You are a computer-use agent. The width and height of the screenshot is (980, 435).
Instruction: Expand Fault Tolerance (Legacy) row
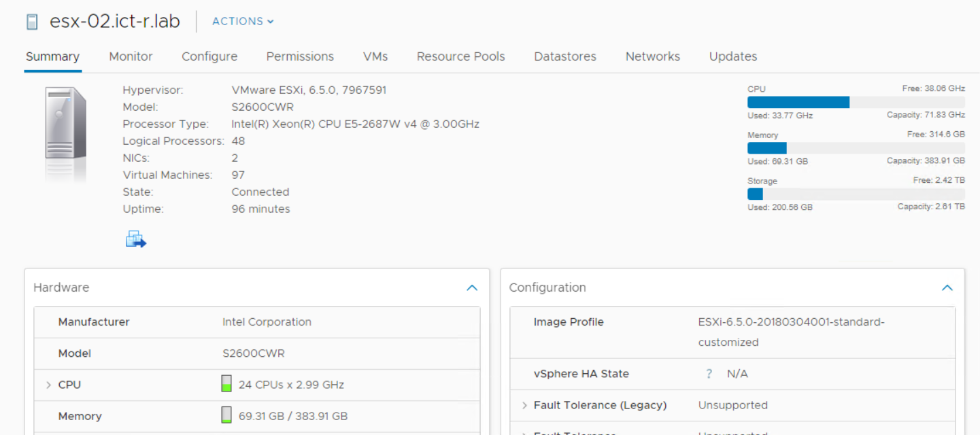tap(524, 405)
